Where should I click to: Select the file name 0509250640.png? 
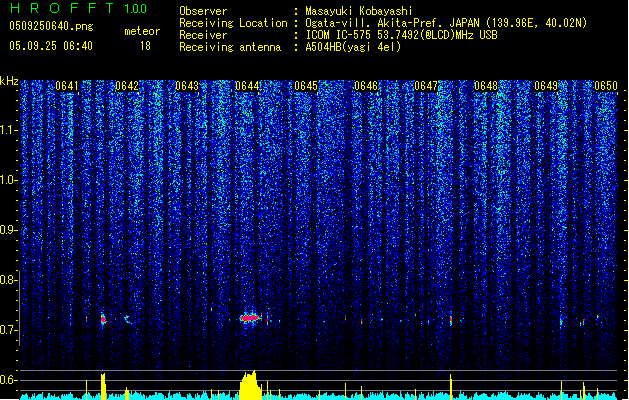(51, 27)
